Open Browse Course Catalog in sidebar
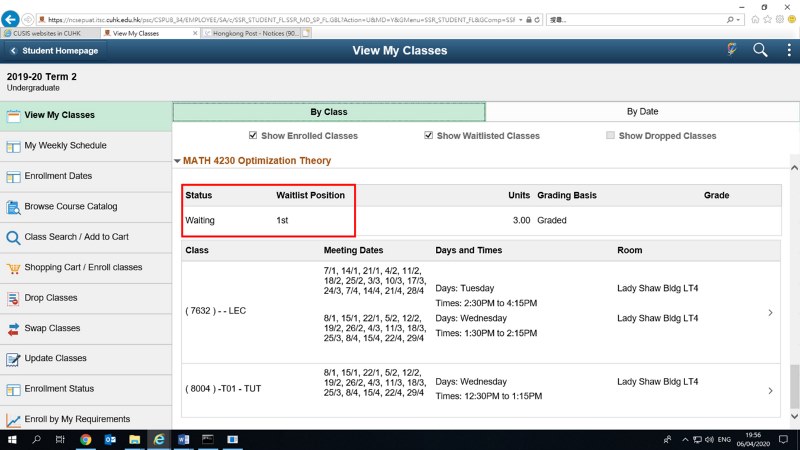Screen dimensions: 800x450 click(70, 207)
